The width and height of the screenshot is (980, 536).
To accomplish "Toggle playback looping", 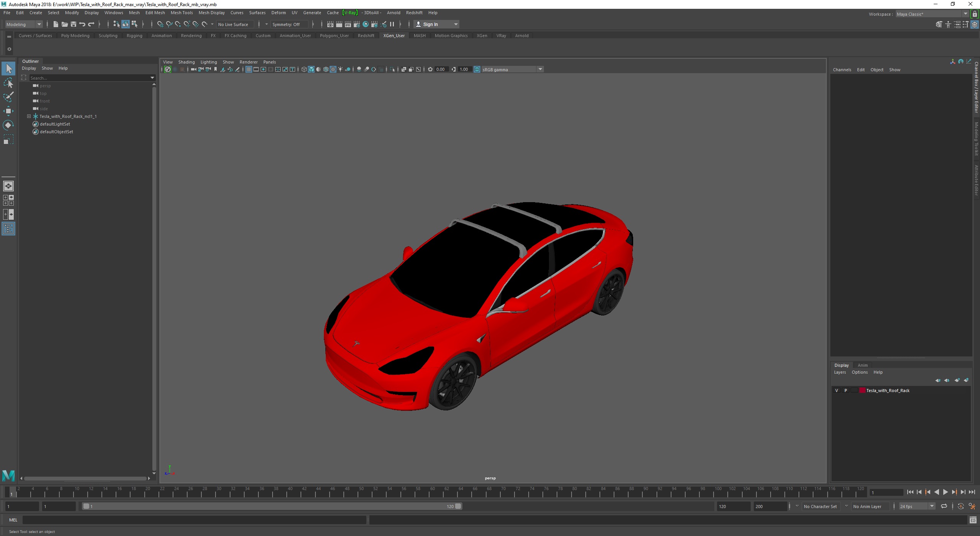I will click(944, 506).
